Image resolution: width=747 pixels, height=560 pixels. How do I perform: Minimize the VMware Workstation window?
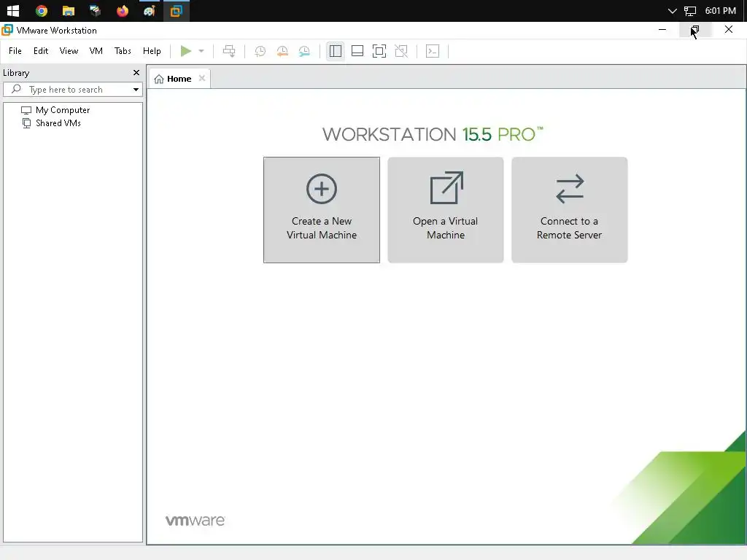(x=662, y=29)
